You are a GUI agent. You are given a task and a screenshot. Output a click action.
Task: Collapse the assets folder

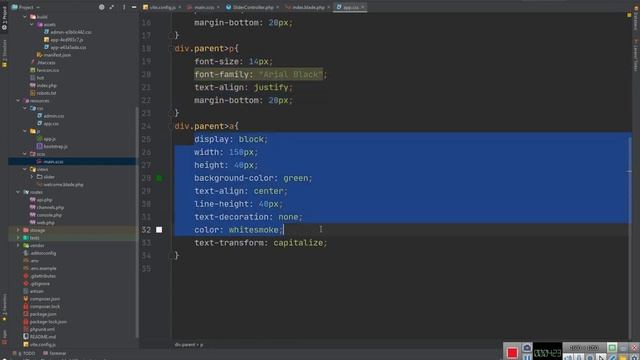(x=32, y=24)
